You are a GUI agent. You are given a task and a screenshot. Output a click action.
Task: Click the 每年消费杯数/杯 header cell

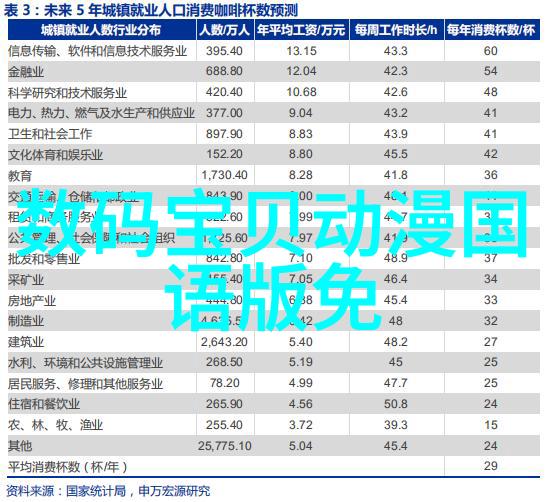point(492,30)
